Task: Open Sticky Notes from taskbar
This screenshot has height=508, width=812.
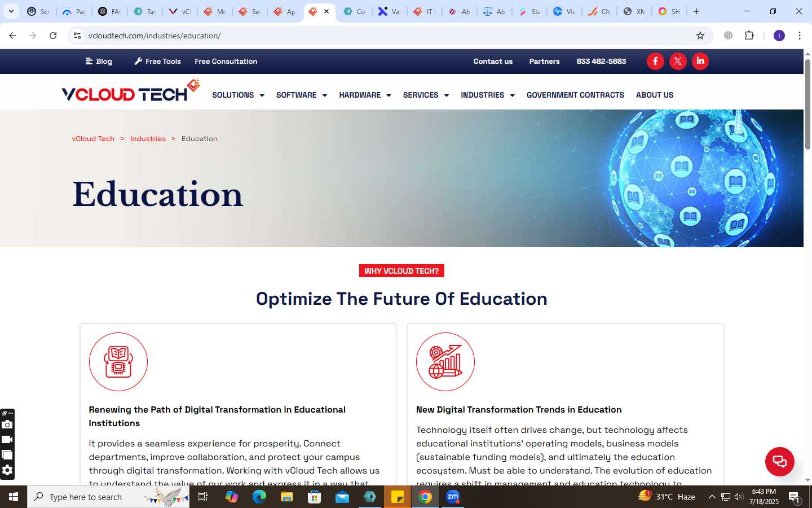Action: point(398,497)
